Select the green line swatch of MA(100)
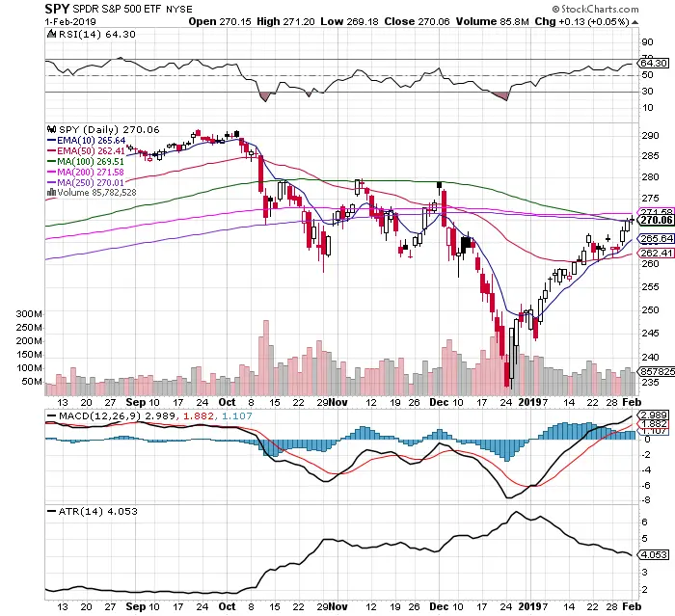The image size is (675, 616). click(51, 161)
